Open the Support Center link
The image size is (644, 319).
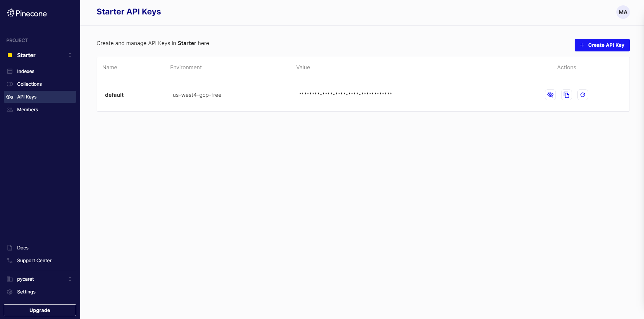40,261
